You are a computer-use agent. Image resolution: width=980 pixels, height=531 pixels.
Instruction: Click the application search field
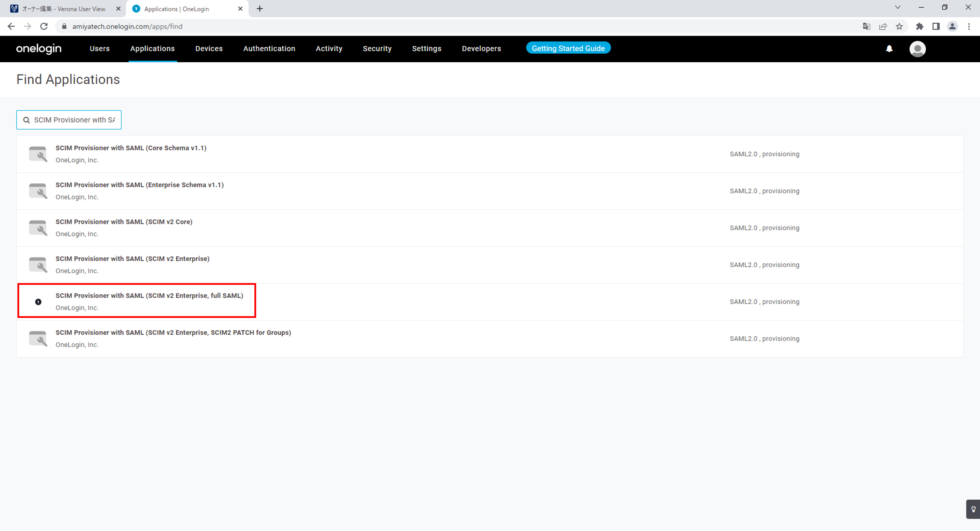pyautogui.click(x=69, y=120)
